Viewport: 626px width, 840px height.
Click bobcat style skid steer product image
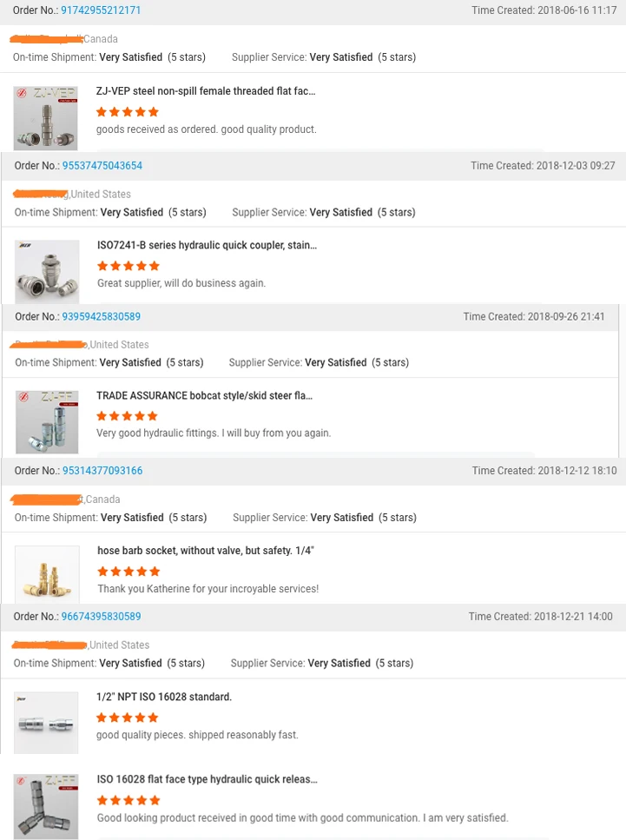tap(47, 421)
